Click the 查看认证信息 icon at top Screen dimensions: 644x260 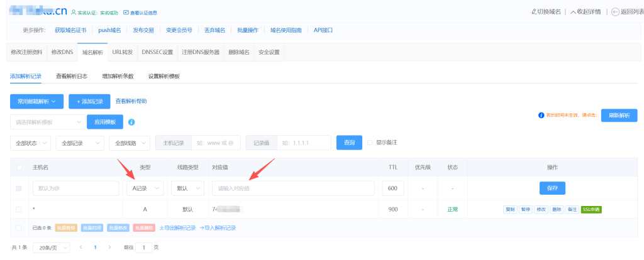point(126,12)
